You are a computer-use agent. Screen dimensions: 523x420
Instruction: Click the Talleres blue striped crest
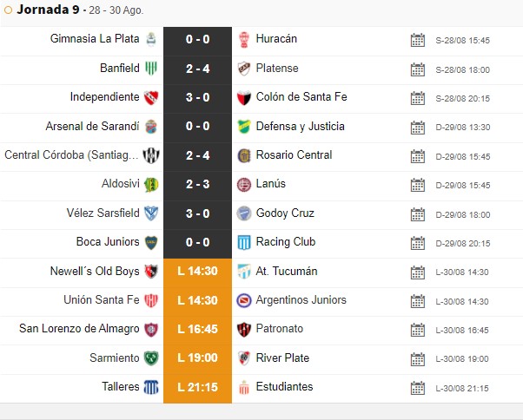(x=151, y=387)
